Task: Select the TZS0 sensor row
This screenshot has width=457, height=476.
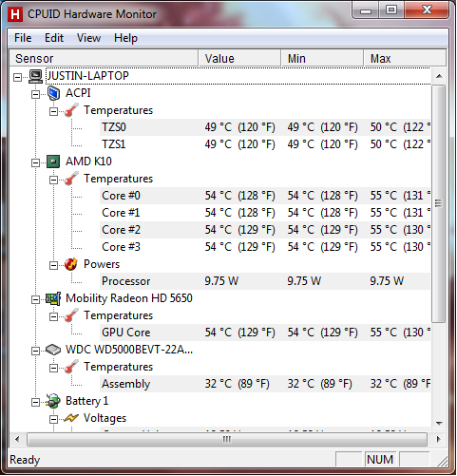Action: [x=265, y=127]
